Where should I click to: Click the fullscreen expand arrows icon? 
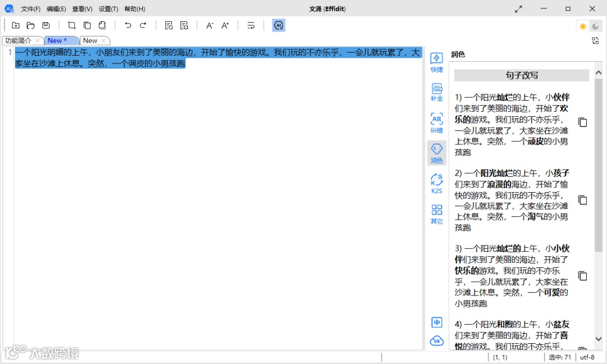coord(518,9)
